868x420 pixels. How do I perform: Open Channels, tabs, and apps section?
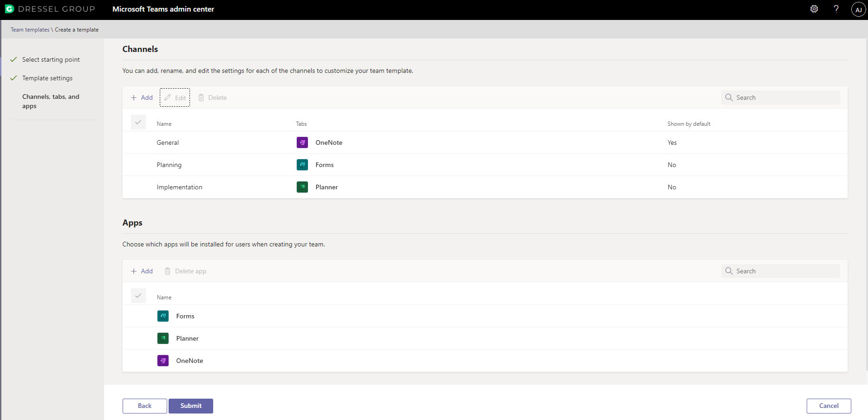pos(51,101)
